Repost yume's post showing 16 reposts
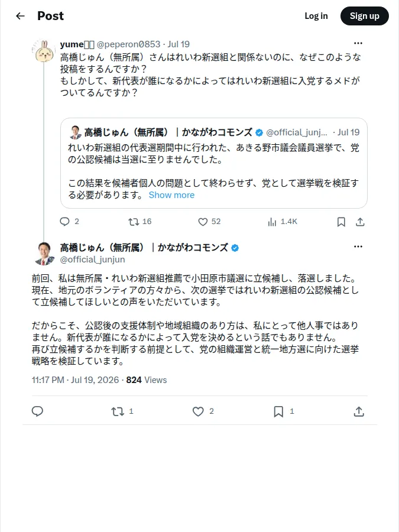 click(x=134, y=222)
